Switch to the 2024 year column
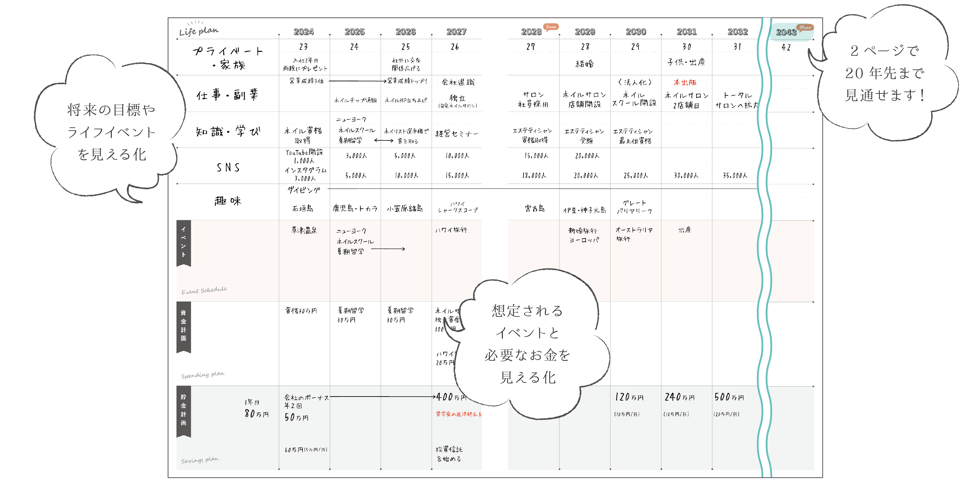Viewport: 980px width, 481px height. [x=304, y=32]
